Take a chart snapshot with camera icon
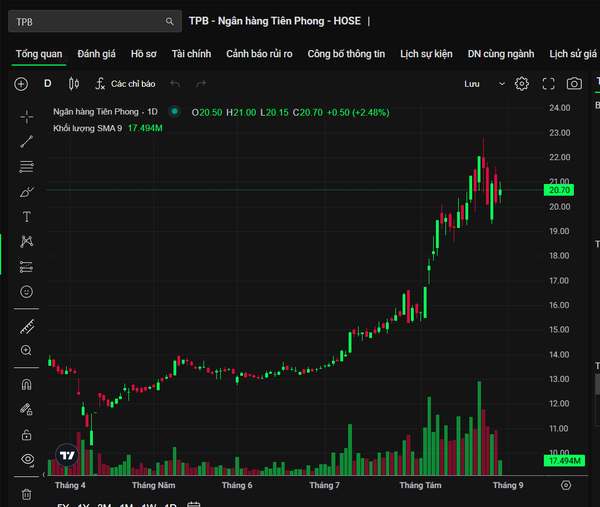This screenshot has height=507, width=600. click(574, 83)
